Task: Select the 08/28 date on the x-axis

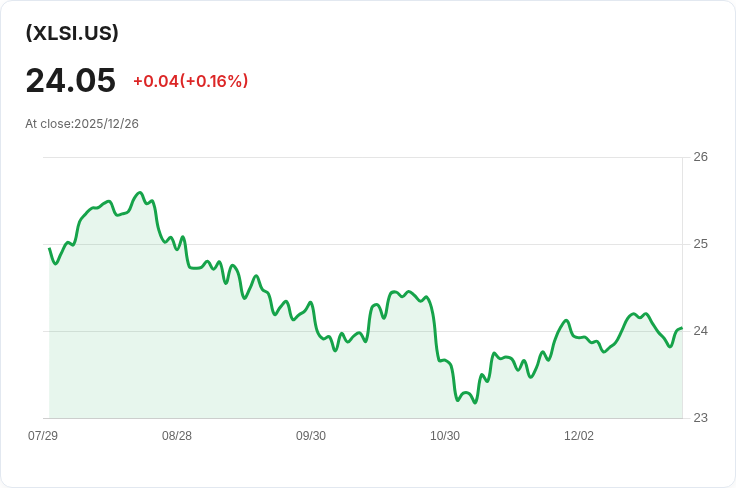Action: tap(177, 436)
